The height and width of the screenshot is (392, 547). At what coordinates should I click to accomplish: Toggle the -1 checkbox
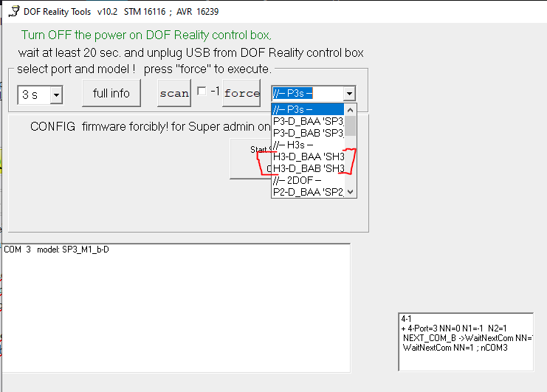click(x=202, y=91)
